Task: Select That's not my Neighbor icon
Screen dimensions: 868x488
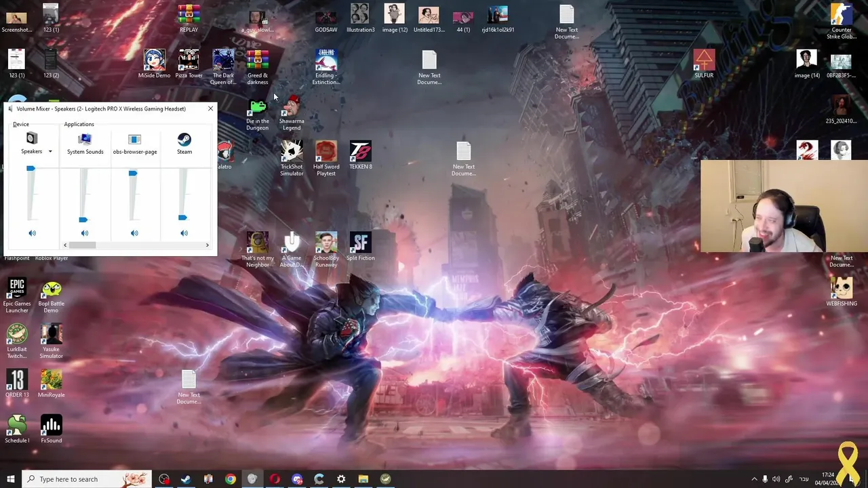Action: click(x=257, y=249)
